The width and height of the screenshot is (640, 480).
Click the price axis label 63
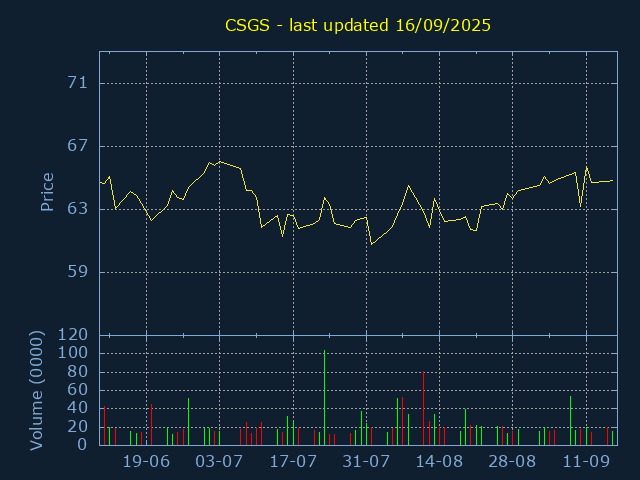point(78,209)
